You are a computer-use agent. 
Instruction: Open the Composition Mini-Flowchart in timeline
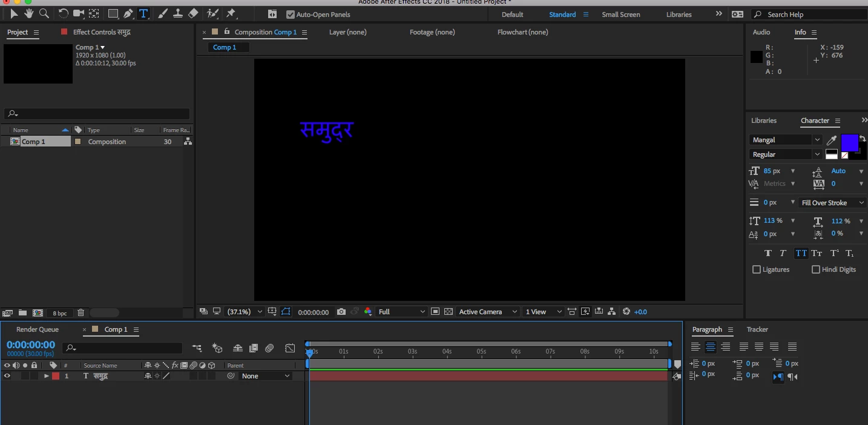click(197, 348)
